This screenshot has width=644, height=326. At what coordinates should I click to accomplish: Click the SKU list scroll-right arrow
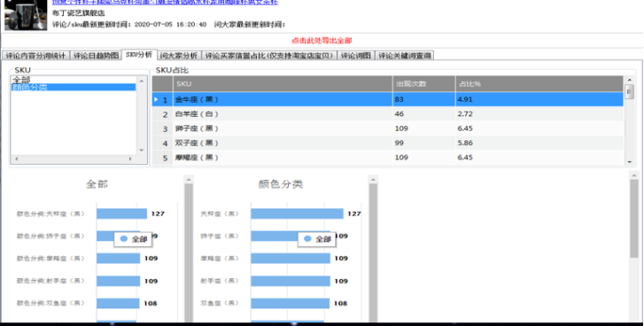(x=130, y=159)
